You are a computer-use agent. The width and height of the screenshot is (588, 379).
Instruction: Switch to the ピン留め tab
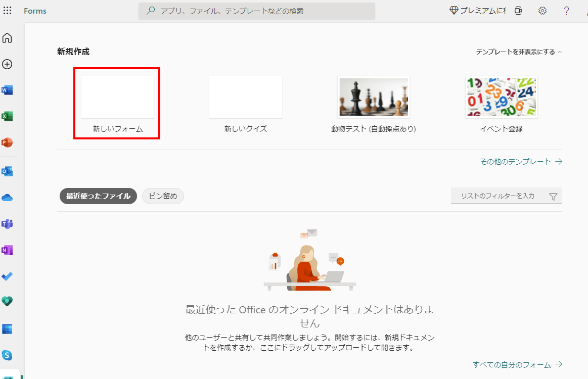[163, 196]
